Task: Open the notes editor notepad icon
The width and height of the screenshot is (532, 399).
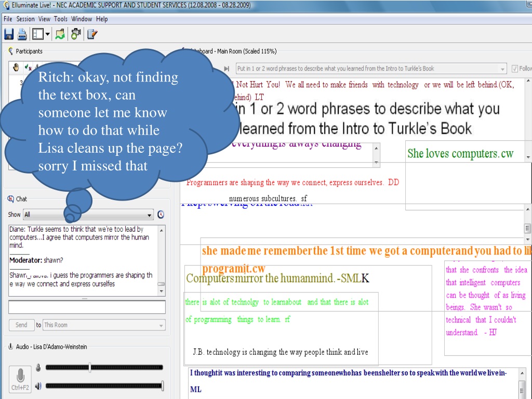Action: [x=92, y=34]
